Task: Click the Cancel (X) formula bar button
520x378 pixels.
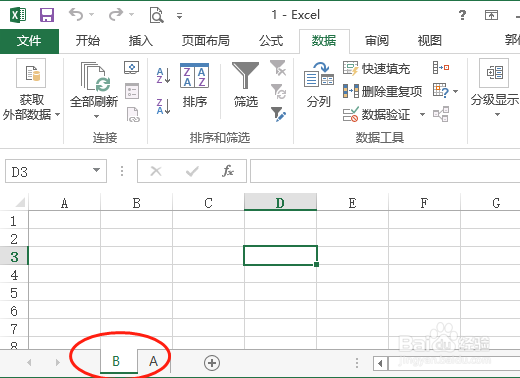Action: click(x=156, y=171)
